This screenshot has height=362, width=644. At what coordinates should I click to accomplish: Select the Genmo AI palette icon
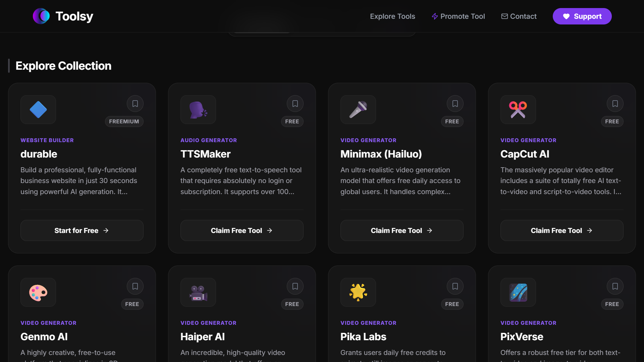click(38, 292)
